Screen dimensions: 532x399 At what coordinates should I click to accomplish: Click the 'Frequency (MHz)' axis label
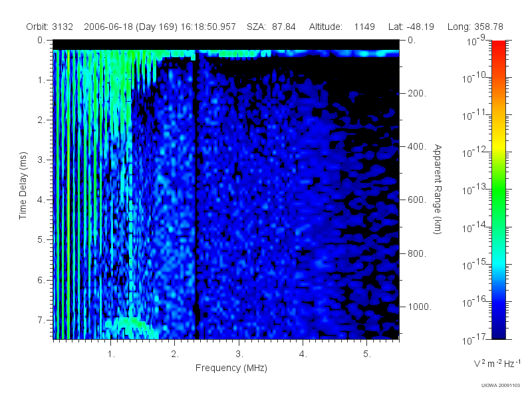[231, 368]
